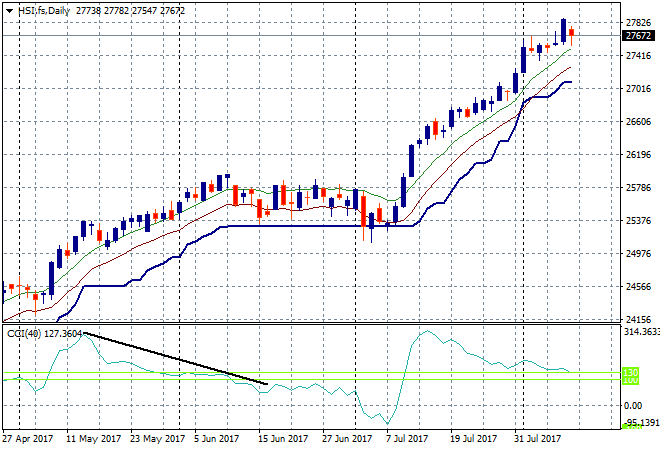Click the 27 Jun 2017 date label
The width and height of the screenshot is (660, 450).
[x=347, y=439]
